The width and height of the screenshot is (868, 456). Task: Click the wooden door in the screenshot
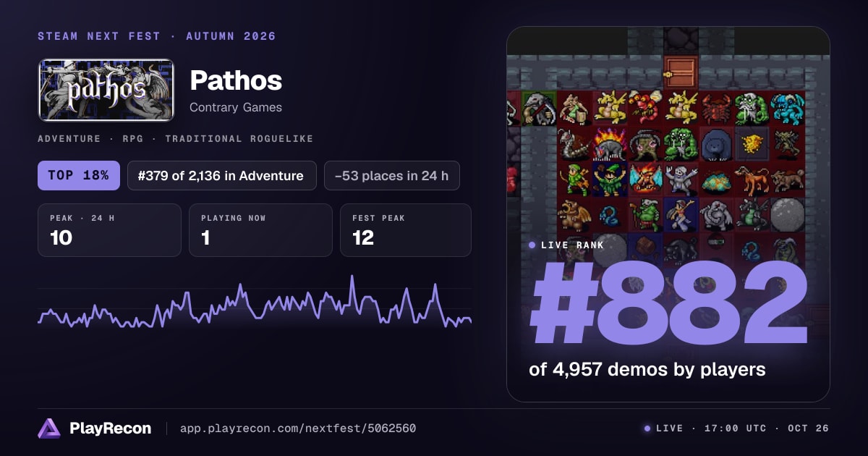pos(681,73)
